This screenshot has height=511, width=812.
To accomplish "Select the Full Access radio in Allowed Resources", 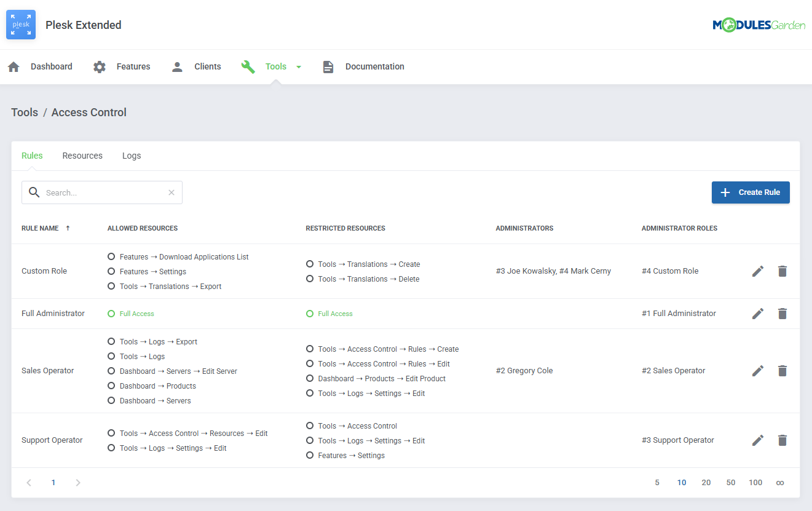I will click(x=111, y=313).
